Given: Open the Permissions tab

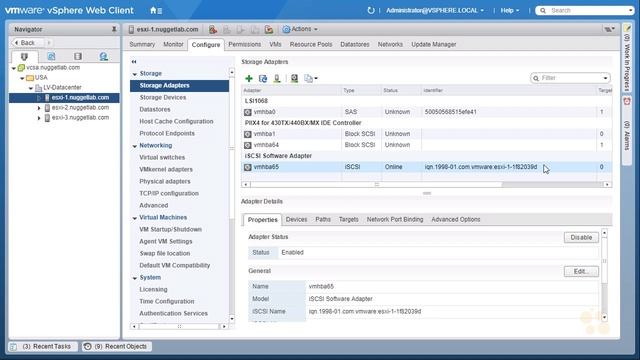Looking at the screenshot, I should tap(244, 44).
